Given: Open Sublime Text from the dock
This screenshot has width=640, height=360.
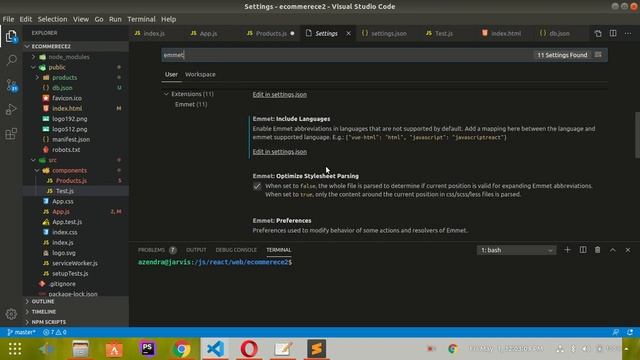Looking at the screenshot, I should tap(317, 349).
